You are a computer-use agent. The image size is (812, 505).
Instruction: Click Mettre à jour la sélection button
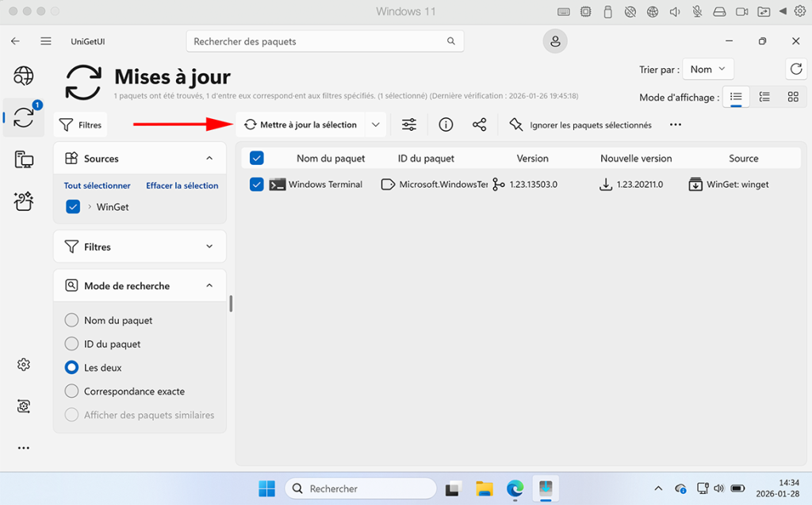pyautogui.click(x=301, y=124)
